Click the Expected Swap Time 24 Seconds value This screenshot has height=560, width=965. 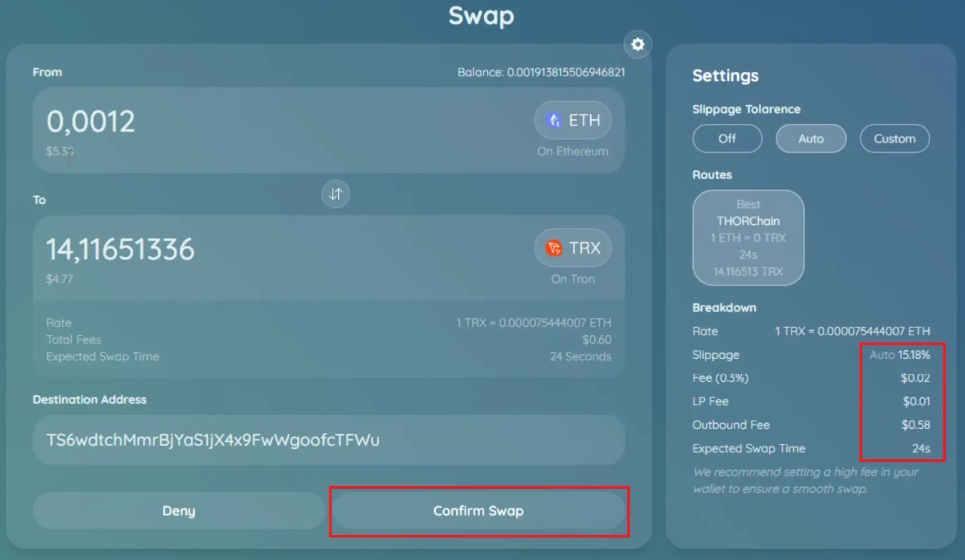point(580,357)
